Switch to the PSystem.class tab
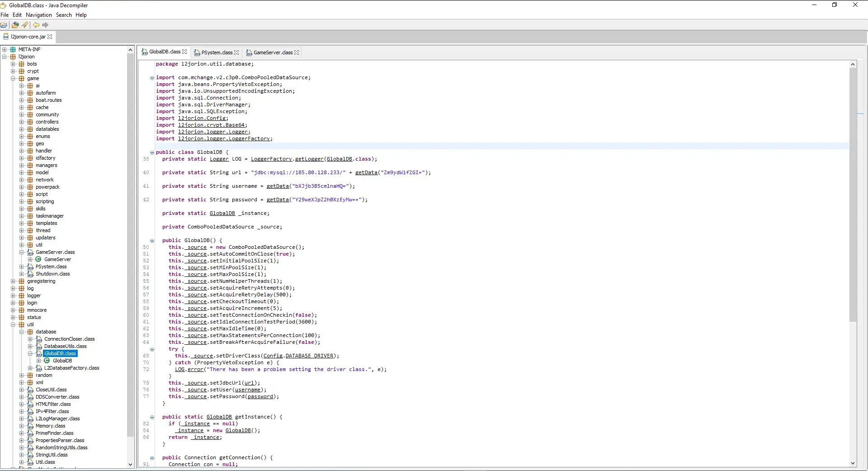Viewport: 868px width, 471px height. tap(217, 52)
